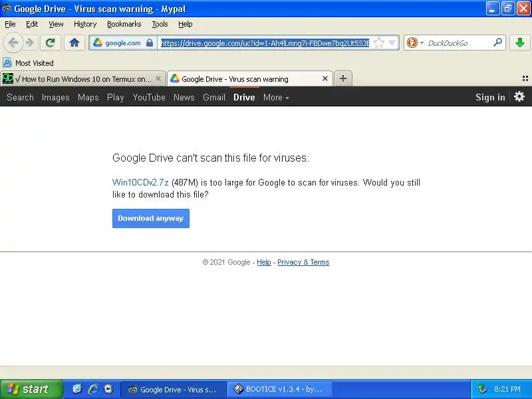The height and width of the screenshot is (399, 532).
Task: Open the Tools menu
Action: tap(160, 24)
